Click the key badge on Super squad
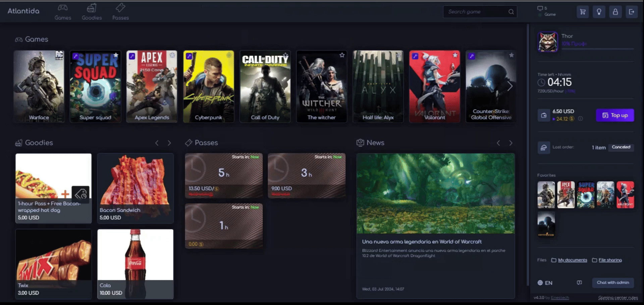This screenshot has width=644, height=305. pos(75,56)
